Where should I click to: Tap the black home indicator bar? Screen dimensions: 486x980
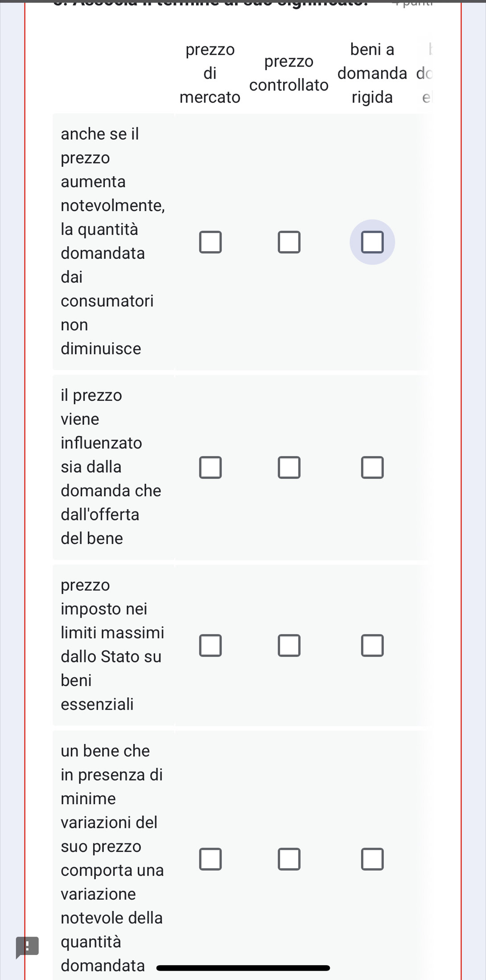pyautogui.click(x=243, y=968)
